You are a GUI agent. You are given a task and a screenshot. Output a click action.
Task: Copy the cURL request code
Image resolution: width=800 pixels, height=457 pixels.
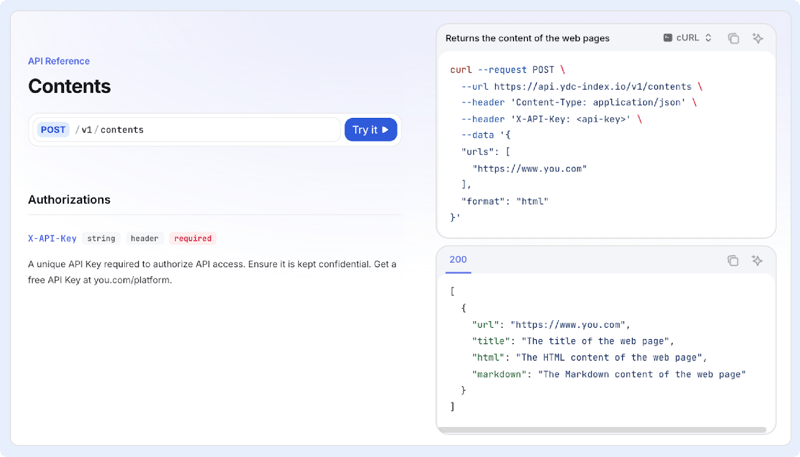(x=733, y=38)
